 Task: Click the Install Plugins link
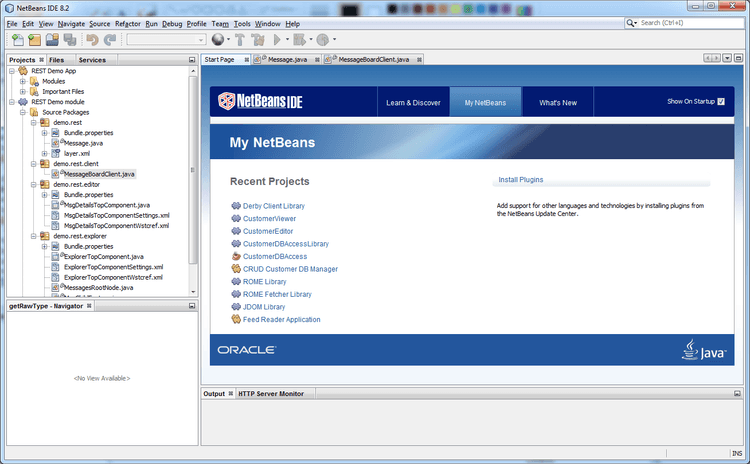tap(520, 180)
